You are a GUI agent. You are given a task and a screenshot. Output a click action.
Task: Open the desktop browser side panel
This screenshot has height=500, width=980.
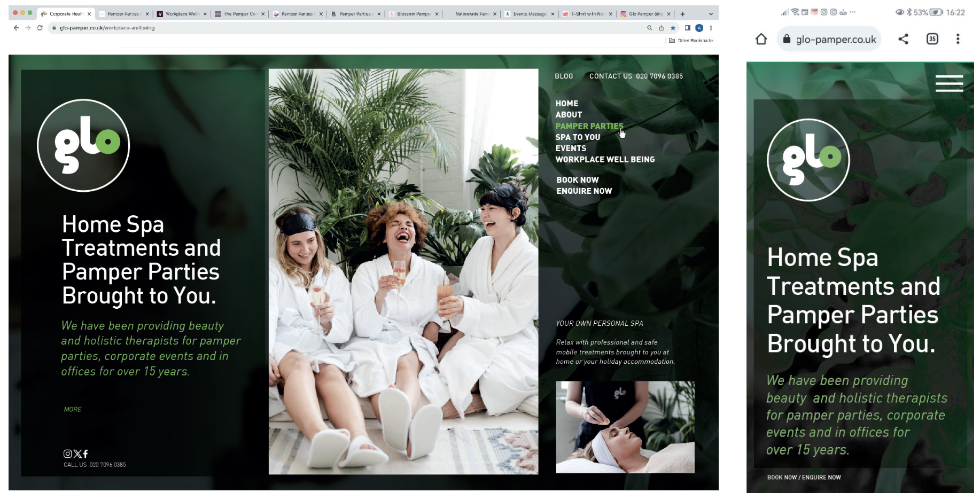coord(688,28)
